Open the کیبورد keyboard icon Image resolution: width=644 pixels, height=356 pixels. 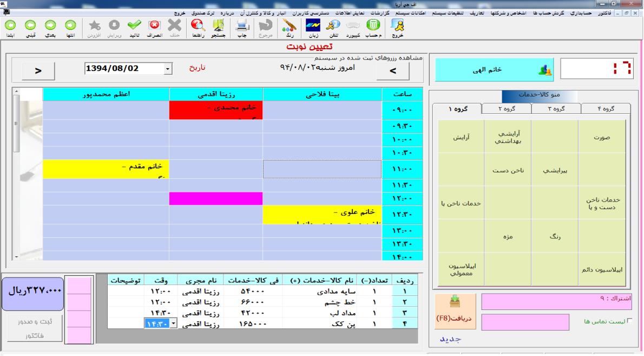pyautogui.click(x=353, y=26)
